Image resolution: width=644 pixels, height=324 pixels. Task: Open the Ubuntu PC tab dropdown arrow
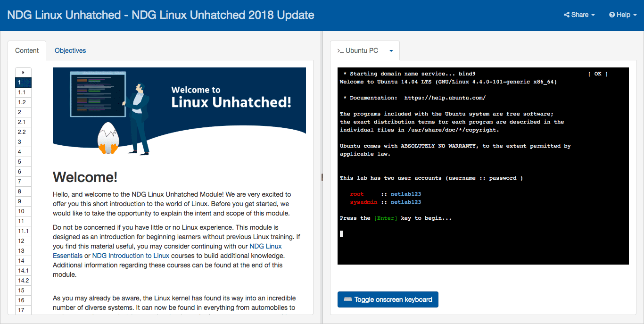tap(391, 50)
